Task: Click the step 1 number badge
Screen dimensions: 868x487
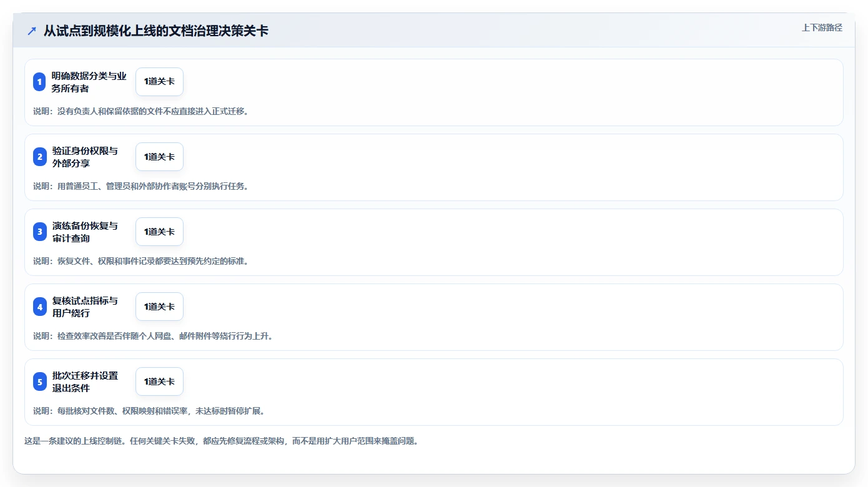Action: [39, 82]
